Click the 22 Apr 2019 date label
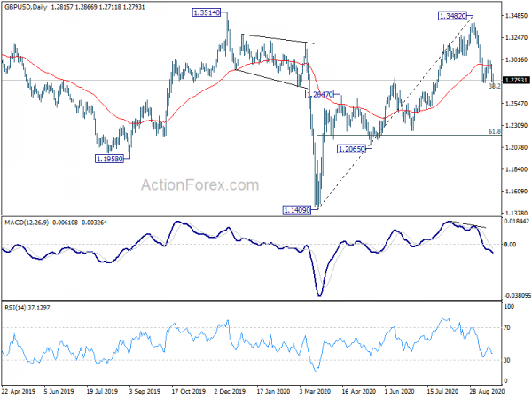 (x=19, y=391)
